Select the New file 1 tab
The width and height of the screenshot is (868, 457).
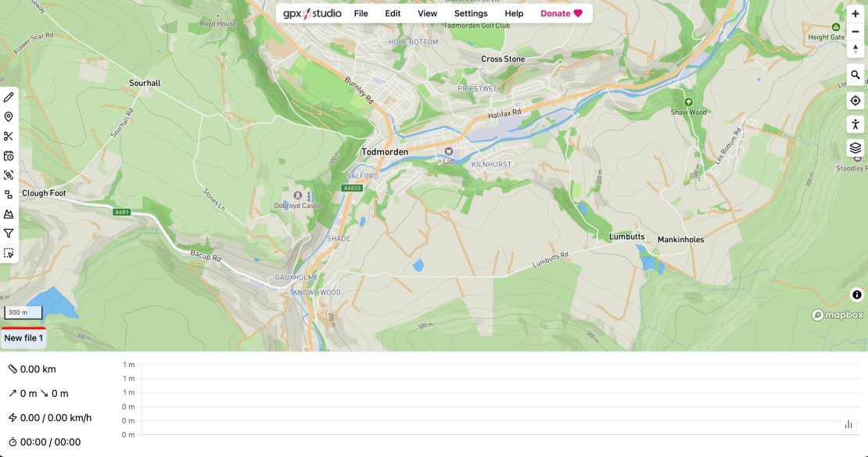(23, 337)
